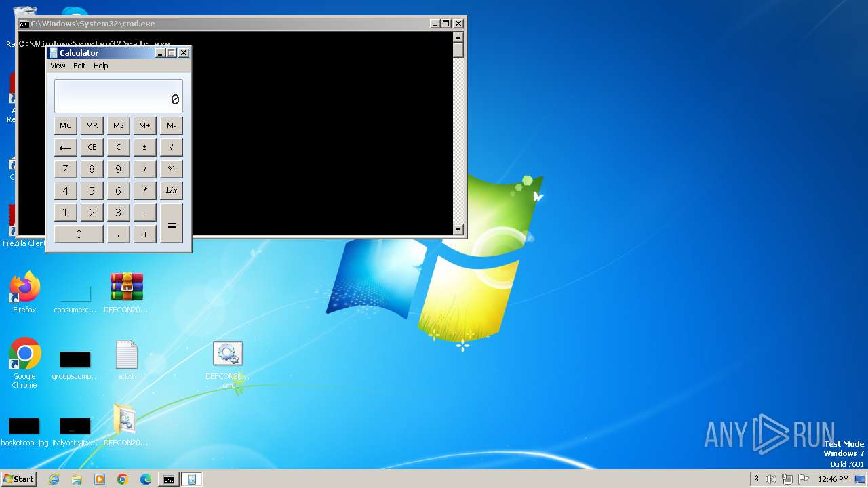Select the DEFCON20 .cmd script icon
This screenshot has width=868, height=488.
click(x=228, y=364)
